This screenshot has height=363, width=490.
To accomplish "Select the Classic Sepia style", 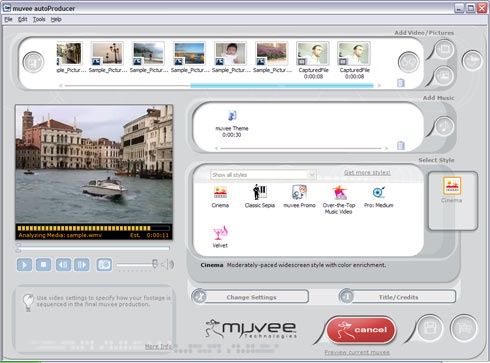I will pyautogui.click(x=260, y=196).
